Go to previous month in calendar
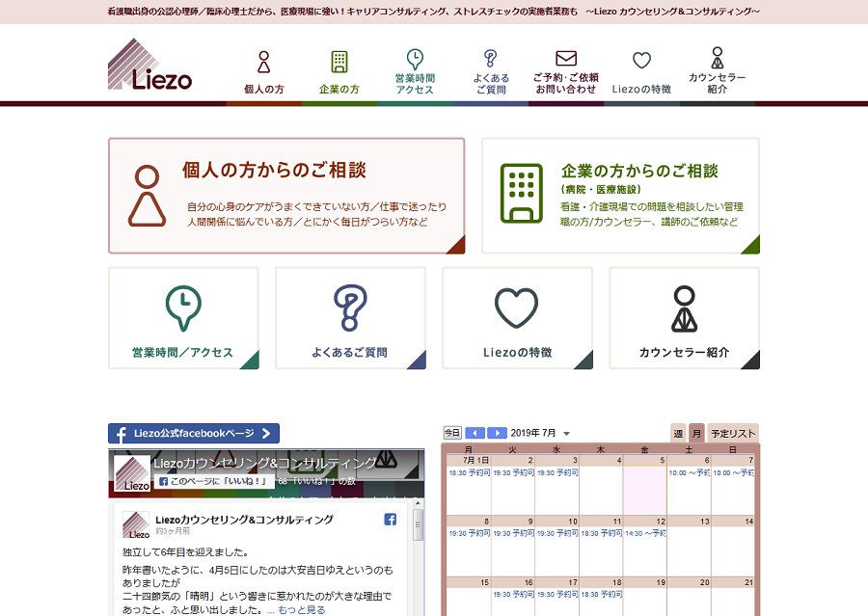 [475, 433]
